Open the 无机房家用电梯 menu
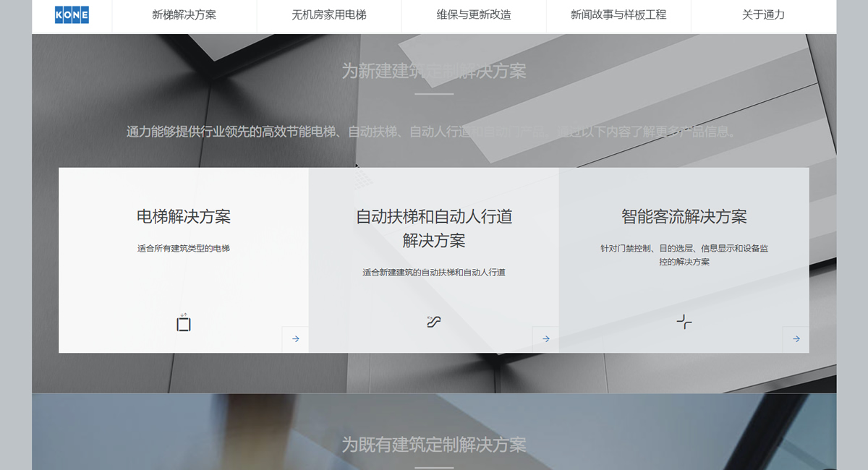 (x=328, y=14)
